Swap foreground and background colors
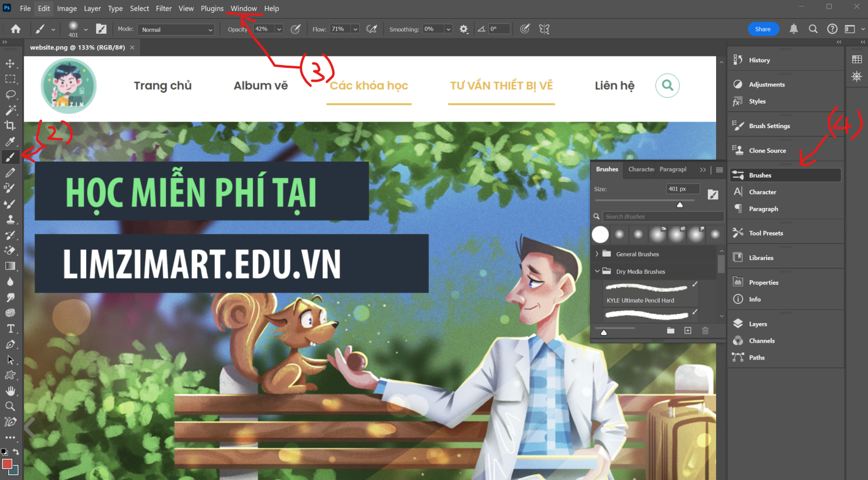 coord(16,452)
